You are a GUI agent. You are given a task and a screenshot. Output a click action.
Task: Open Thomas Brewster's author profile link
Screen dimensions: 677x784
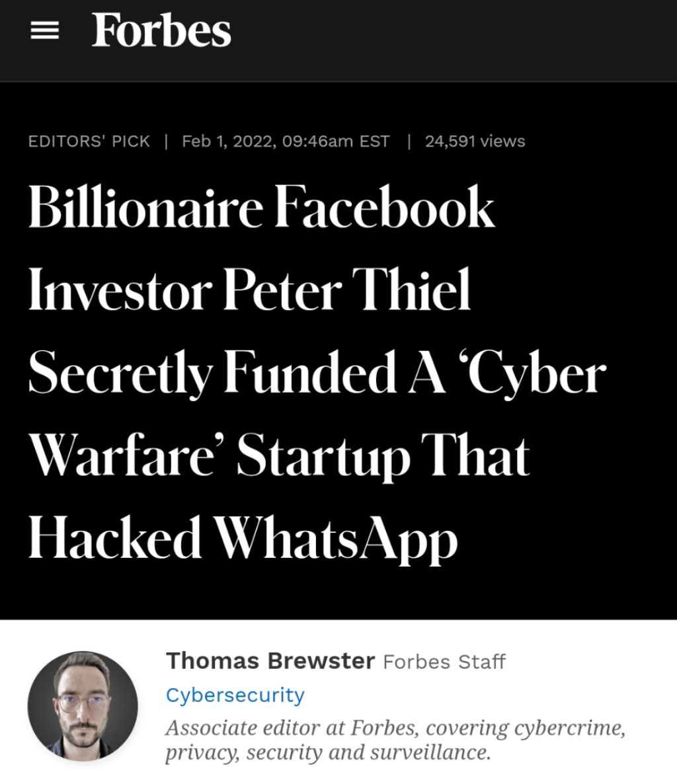tap(270, 660)
